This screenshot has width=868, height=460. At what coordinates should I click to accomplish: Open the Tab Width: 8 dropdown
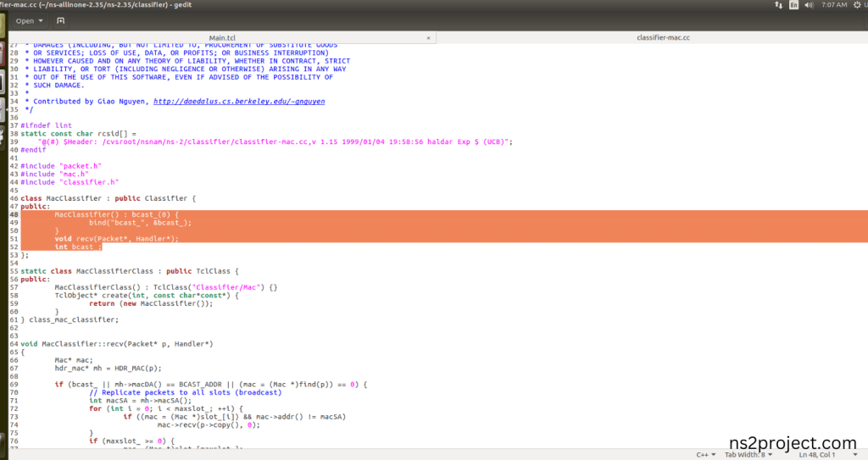(x=748, y=454)
